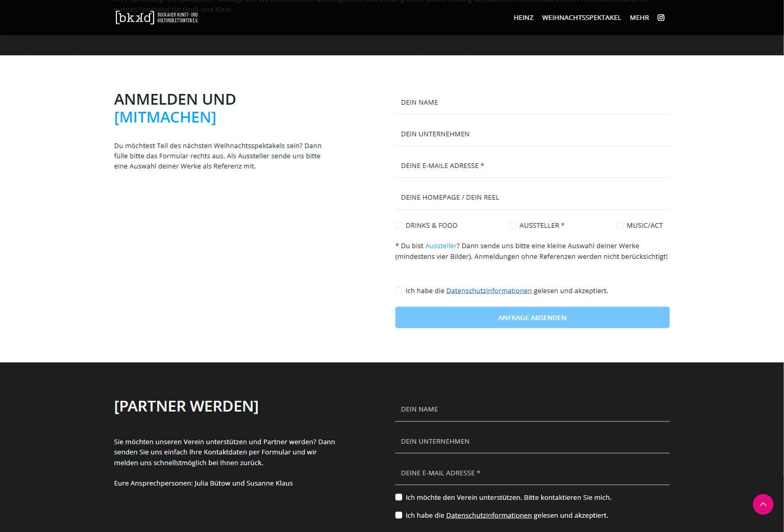Follow the blue Aussteller link
The width and height of the screenshot is (784, 532).
coord(440,246)
